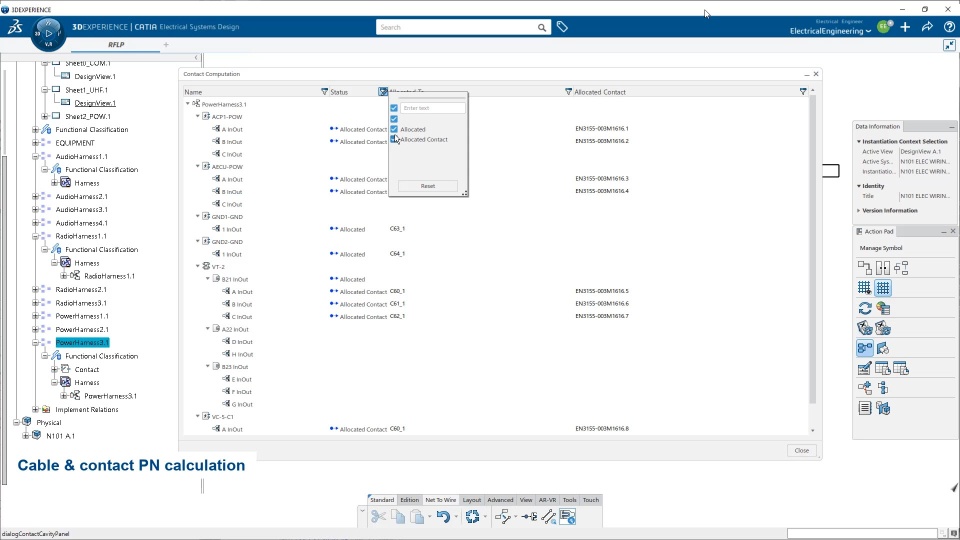Click the plus to add a new tab
960x540 pixels.
pos(166,45)
